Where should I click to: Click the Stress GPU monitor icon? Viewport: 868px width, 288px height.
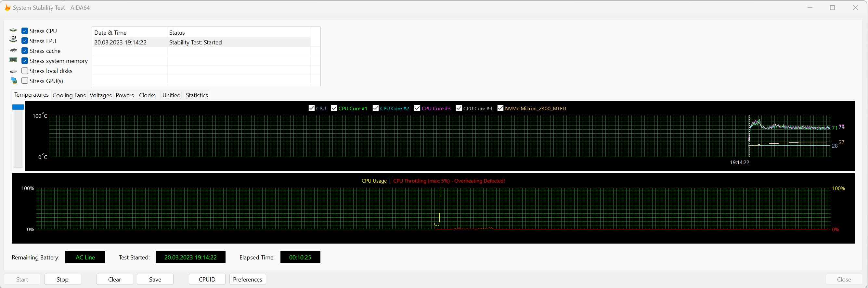coord(13,80)
